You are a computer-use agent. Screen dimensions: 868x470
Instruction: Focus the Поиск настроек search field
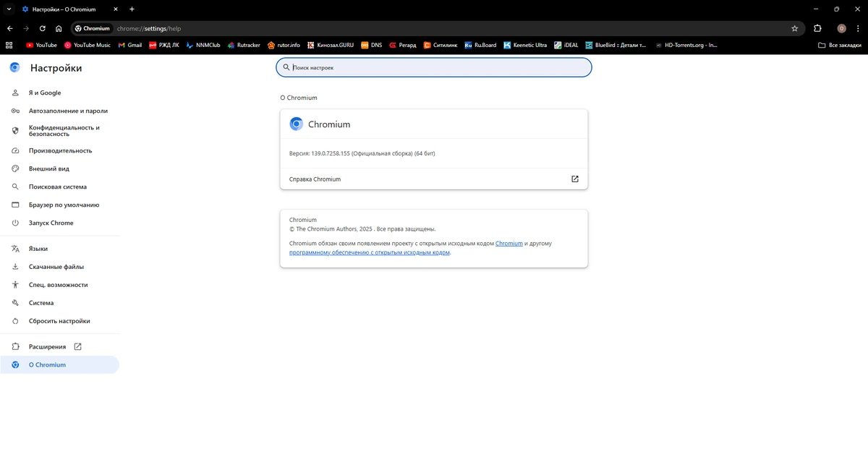pos(434,67)
